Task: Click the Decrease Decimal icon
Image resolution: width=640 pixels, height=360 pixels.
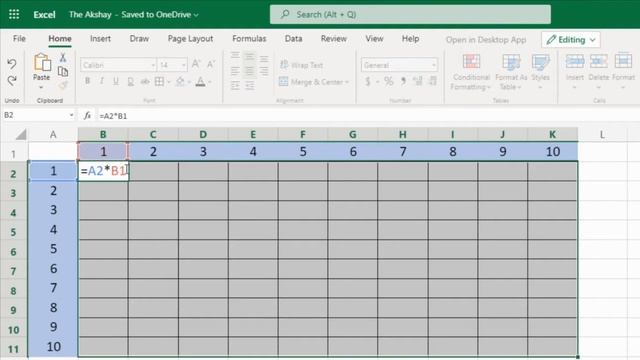Action: [x=433, y=82]
